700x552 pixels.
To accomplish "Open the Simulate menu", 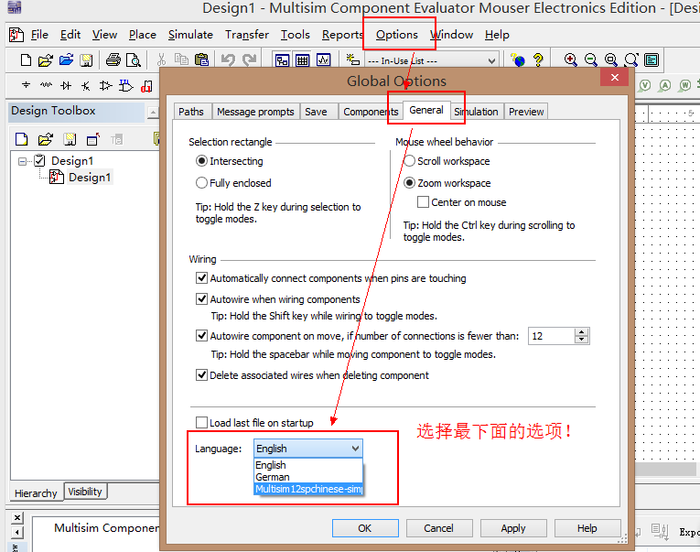I will (190, 34).
